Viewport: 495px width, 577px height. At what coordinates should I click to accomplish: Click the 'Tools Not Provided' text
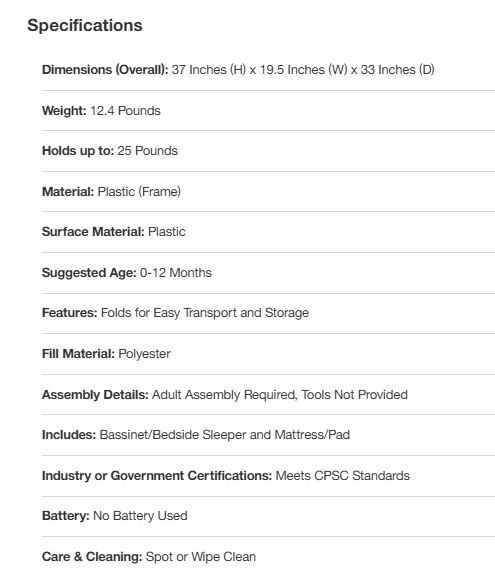click(x=354, y=394)
